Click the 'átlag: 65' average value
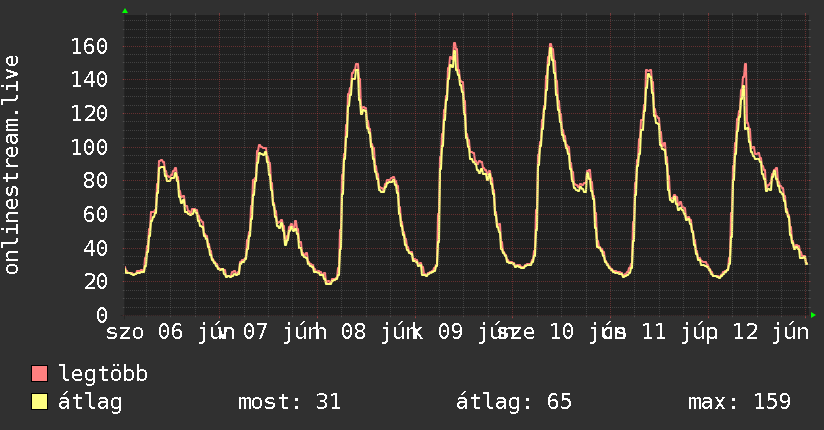Viewport: 824px width, 430px height. click(x=513, y=402)
